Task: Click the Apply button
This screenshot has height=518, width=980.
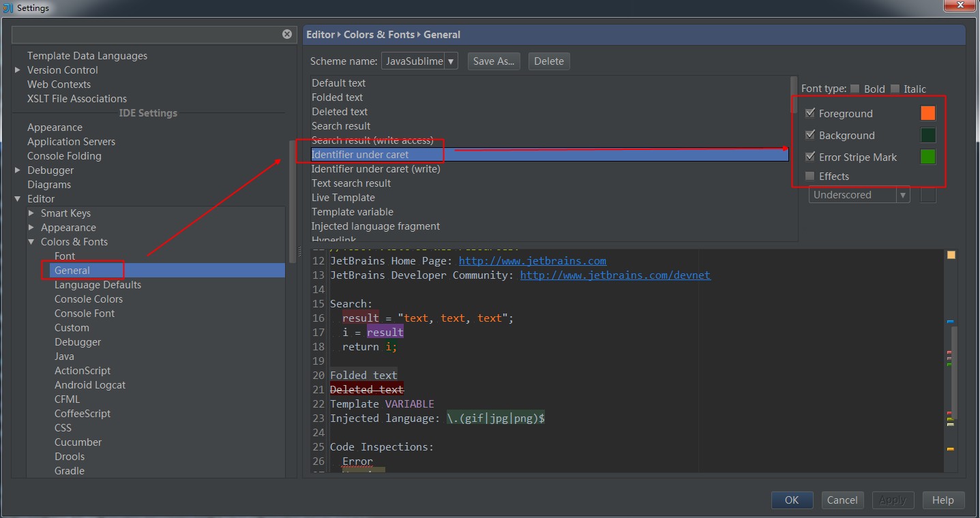Action: tap(893, 500)
